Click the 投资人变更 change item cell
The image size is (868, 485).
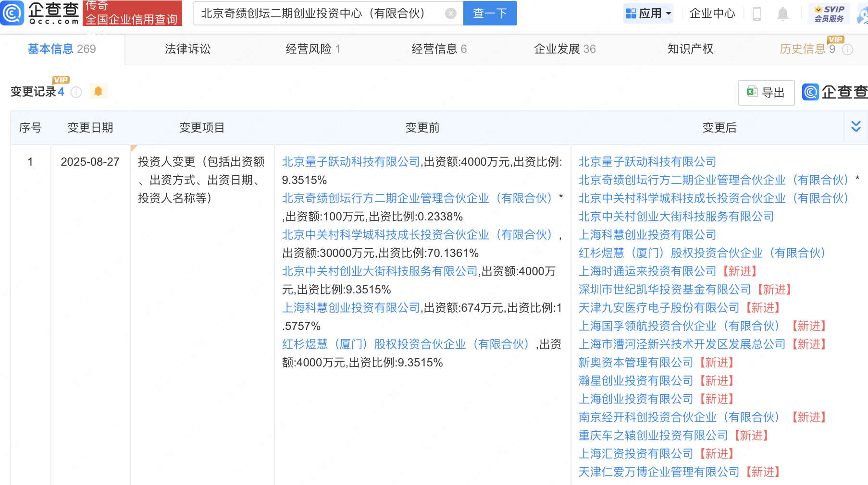201,180
